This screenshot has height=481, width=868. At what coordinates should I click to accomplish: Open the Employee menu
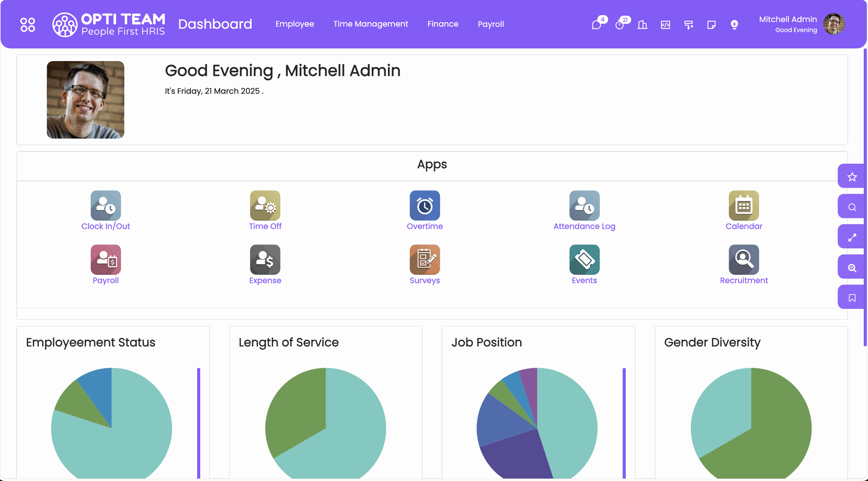tap(294, 24)
